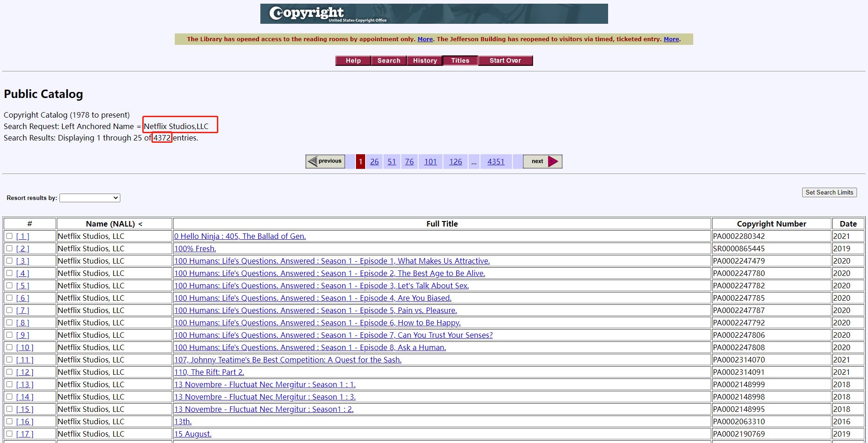Open 100 Humans Episode 8 Ask a Human

click(310, 347)
